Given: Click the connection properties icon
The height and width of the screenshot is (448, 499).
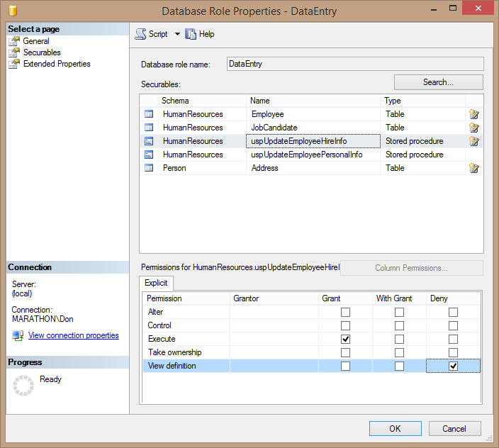Looking at the screenshot, I should pyautogui.click(x=18, y=335).
